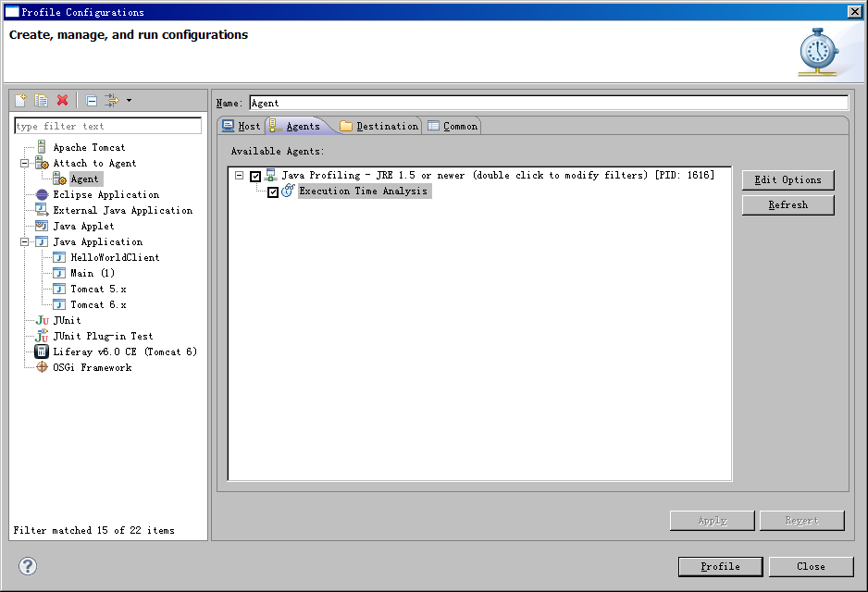
Task: Click the JUnit Plug-in Test icon
Action: (x=42, y=336)
